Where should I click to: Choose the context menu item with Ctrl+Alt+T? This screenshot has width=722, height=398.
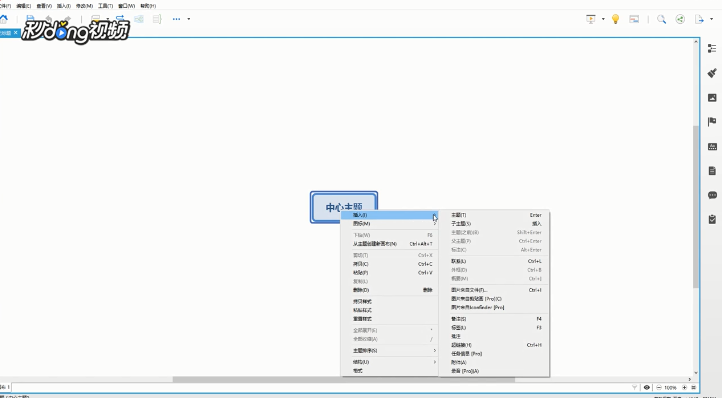click(390, 244)
